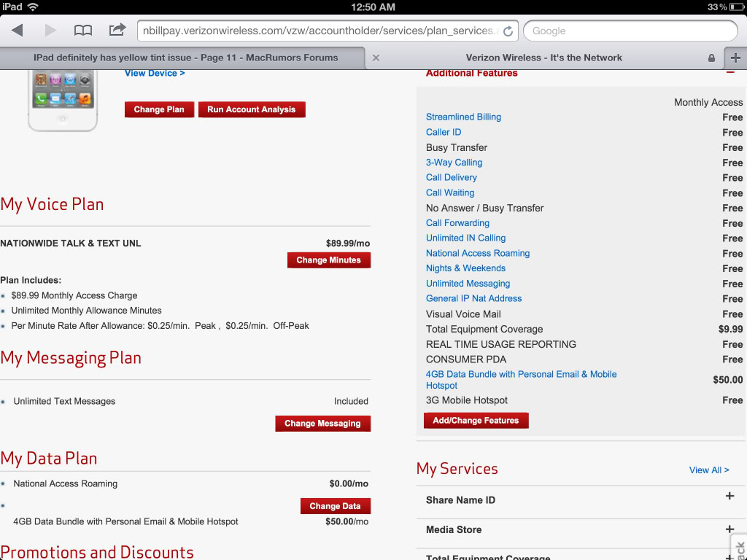Open 4GB Data Bundle feature link
Viewport: 747px width, 560px height.
tap(521, 379)
